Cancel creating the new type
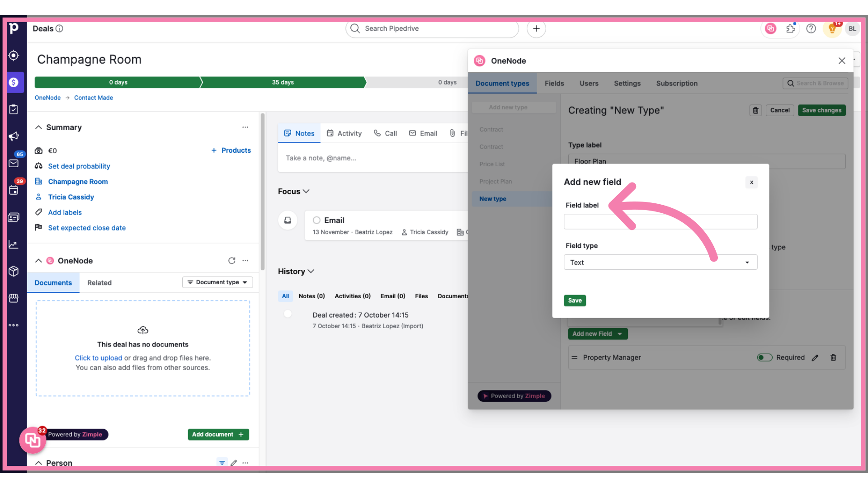 [x=780, y=110]
